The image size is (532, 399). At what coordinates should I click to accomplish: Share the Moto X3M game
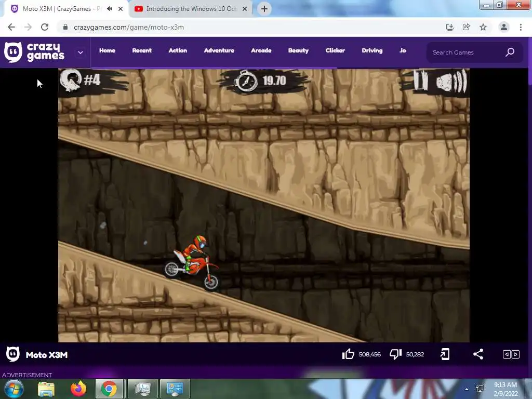pos(478,354)
